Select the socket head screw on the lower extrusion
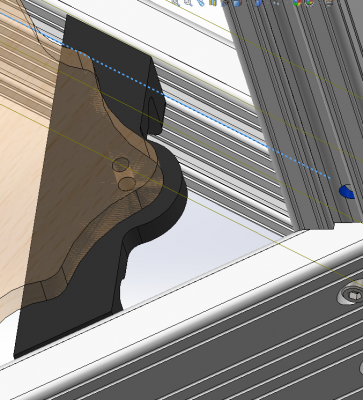The image size is (363, 400). click(351, 294)
